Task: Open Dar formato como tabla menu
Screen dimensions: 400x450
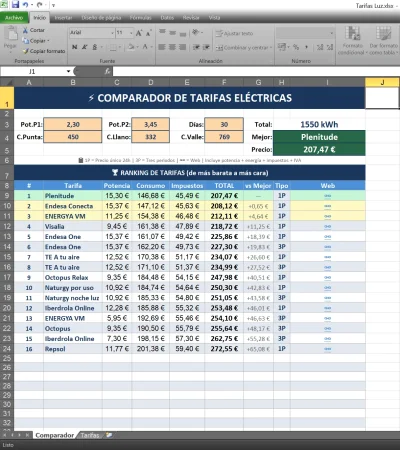Action: coord(383,41)
